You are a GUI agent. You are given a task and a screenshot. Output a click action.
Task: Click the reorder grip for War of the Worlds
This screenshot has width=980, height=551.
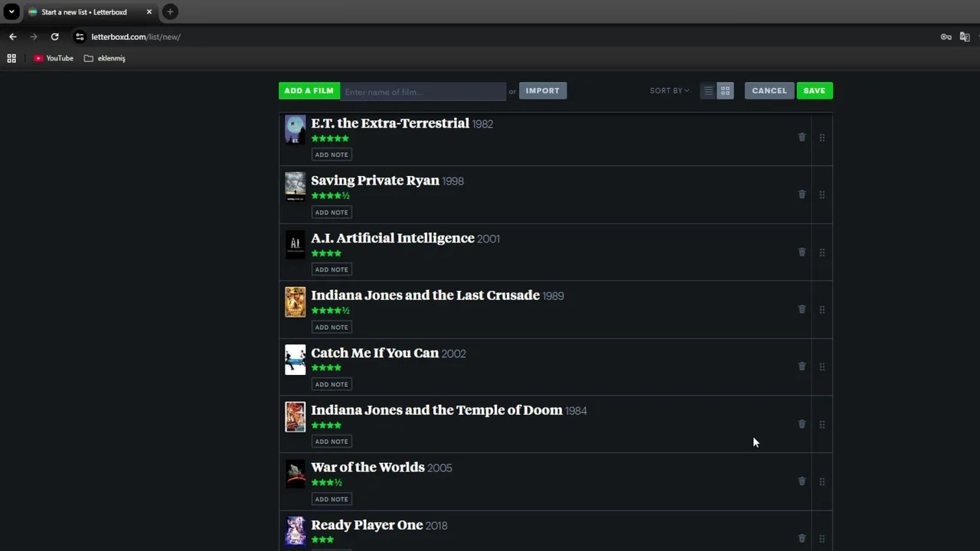click(x=822, y=482)
